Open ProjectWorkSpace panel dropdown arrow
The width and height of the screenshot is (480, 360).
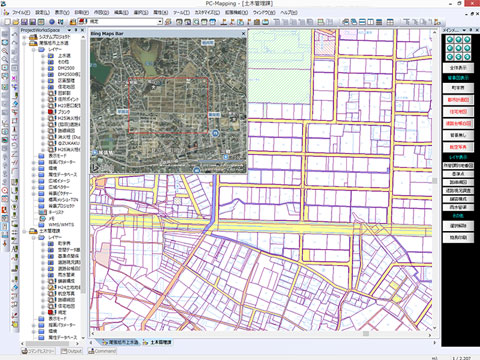pos(69,30)
